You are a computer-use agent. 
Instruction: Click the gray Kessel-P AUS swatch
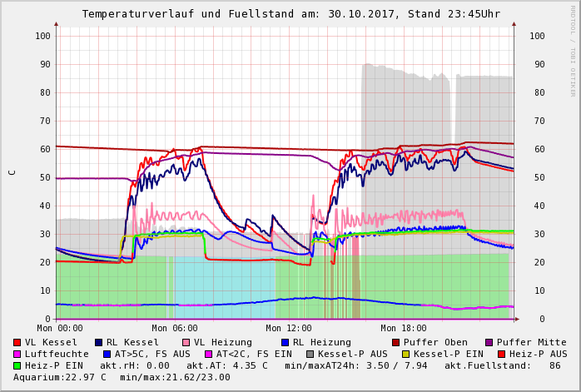pos(310,354)
